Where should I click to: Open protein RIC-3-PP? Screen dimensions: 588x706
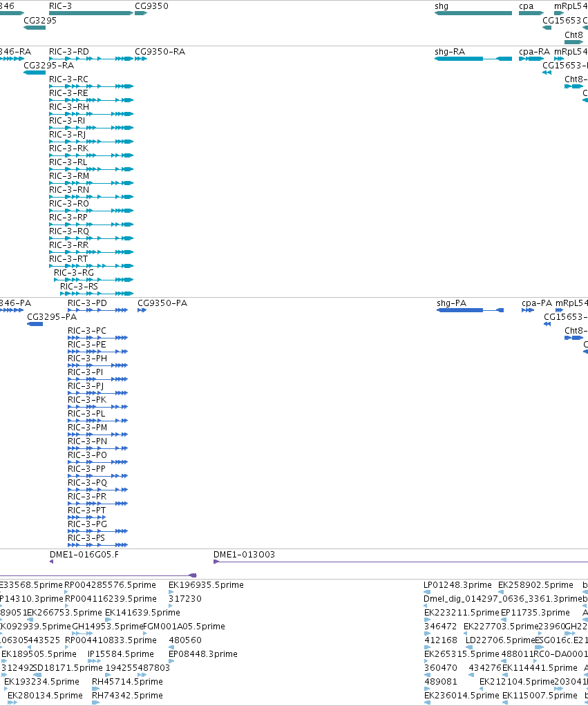point(87,469)
